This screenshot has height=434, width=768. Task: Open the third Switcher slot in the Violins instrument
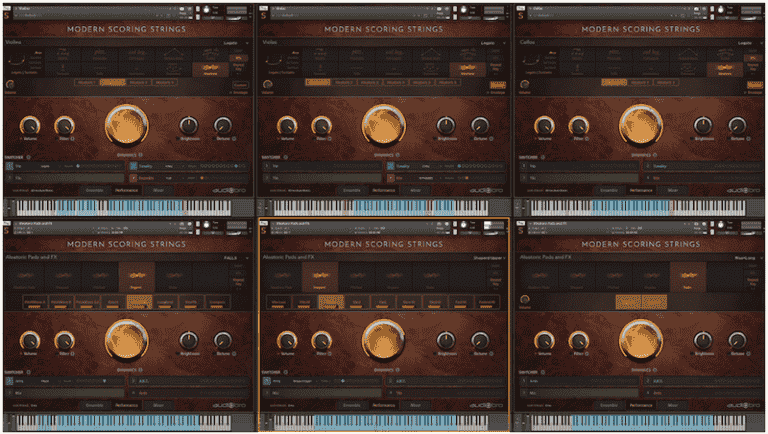pos(65,178)
